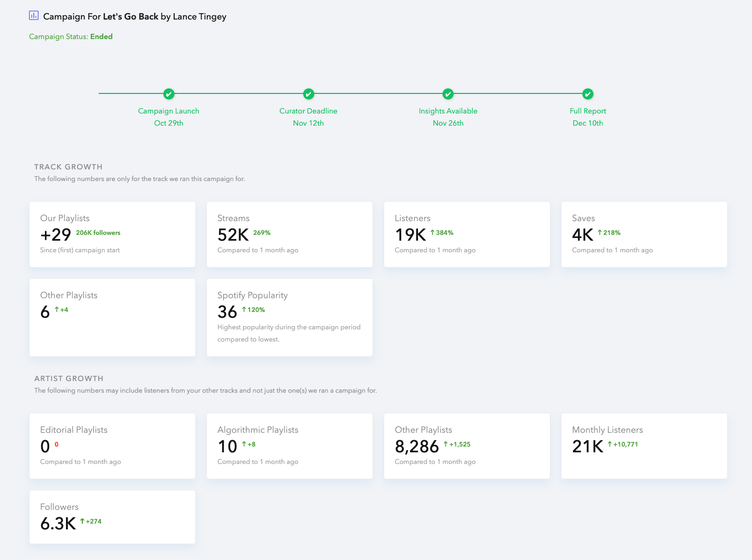Click the Full Report Dec 10th label
752x560 pixels.
[x=588, y=117]
